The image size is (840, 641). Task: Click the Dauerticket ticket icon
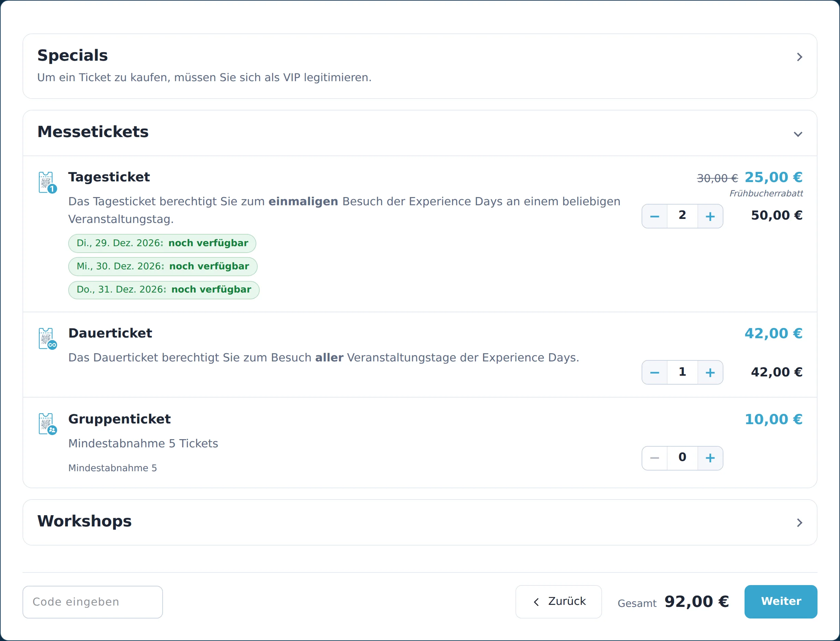(x=48, y=339)
